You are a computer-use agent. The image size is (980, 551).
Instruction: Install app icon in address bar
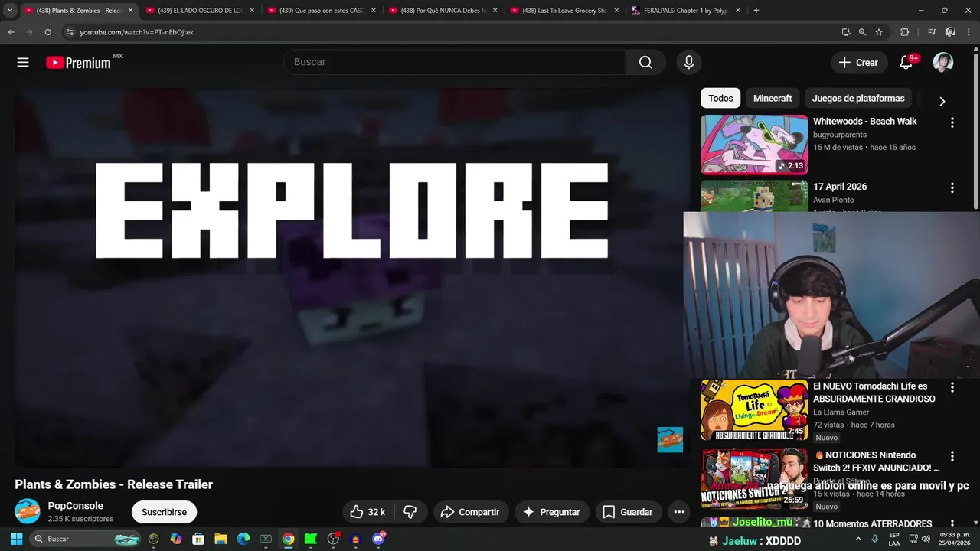845,32
